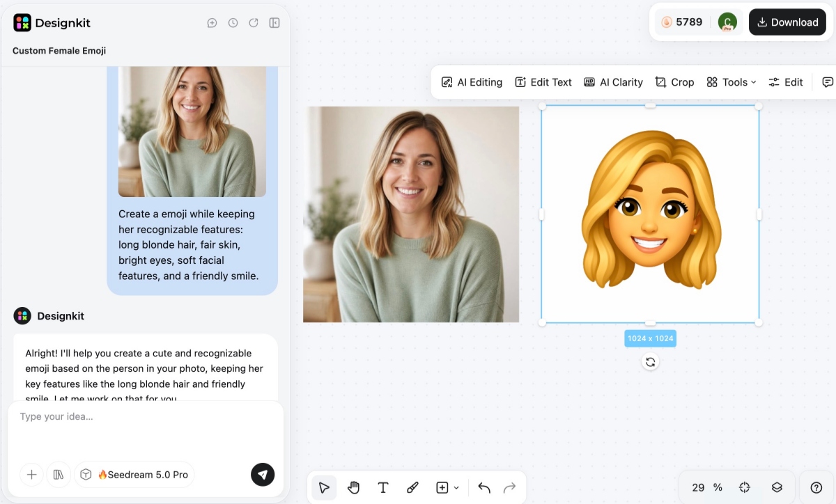Collapse the chat sidebar panel icon

(274, 23)
